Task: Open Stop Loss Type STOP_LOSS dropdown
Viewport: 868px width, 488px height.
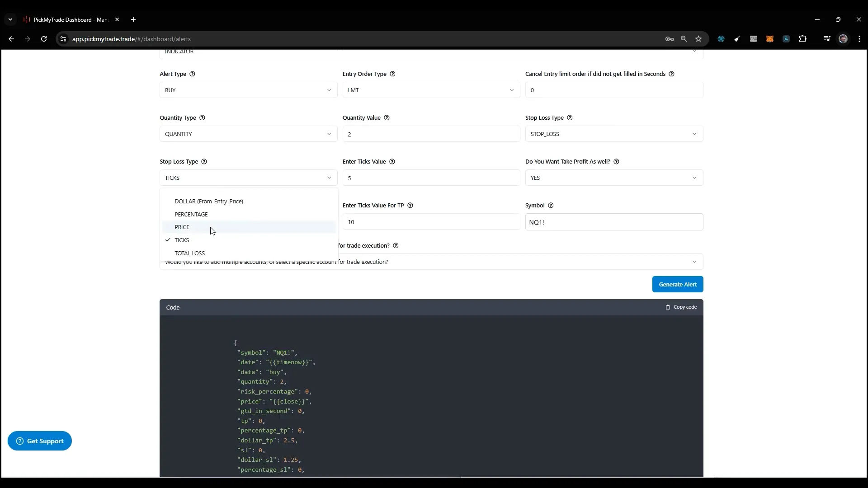Action: click(x=614, y=134)
